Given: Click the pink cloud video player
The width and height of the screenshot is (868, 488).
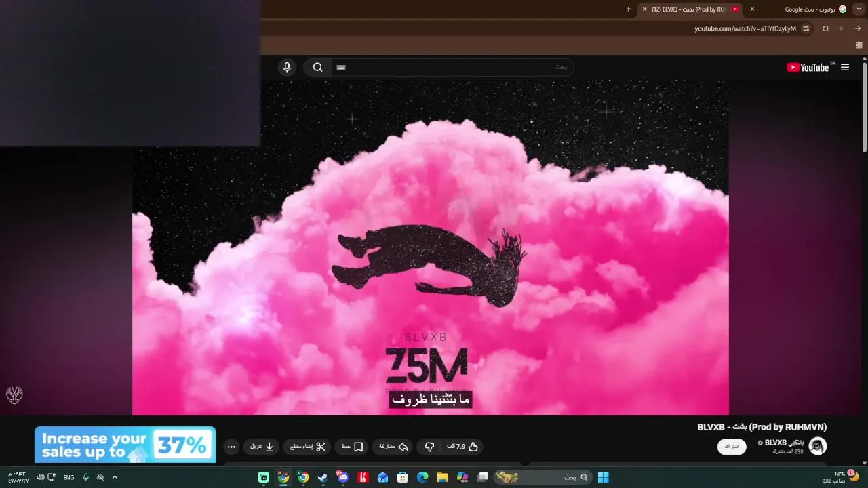Looking at the screenshot, I should click(x=431, y=247).
